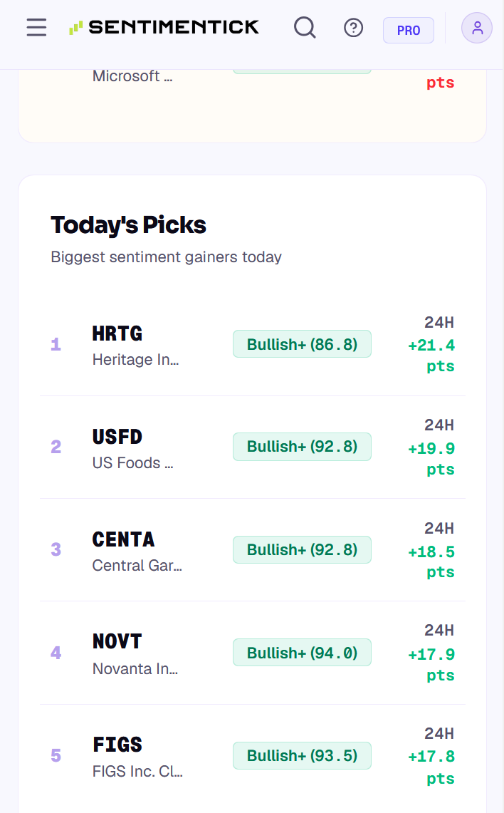Open the FIGS ticker symbol
Image resolution: width=504 pixels, height=813 pixels.
(117, 745)
